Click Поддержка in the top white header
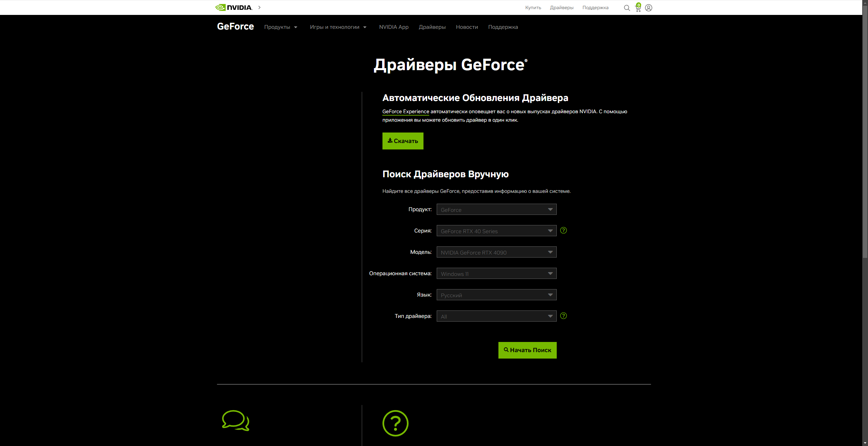This screenshot has height=446, width=868. tap(595, 7)
